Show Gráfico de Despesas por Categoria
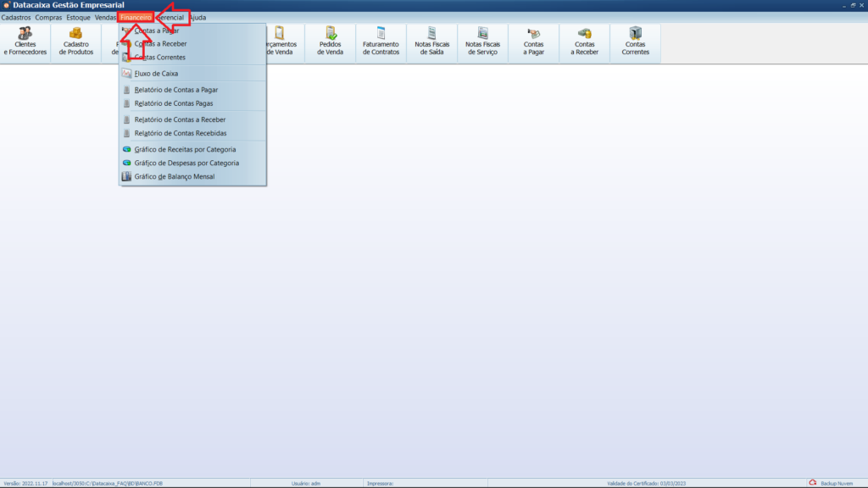Viewport: 868px width, 488px height. point(186,163)
